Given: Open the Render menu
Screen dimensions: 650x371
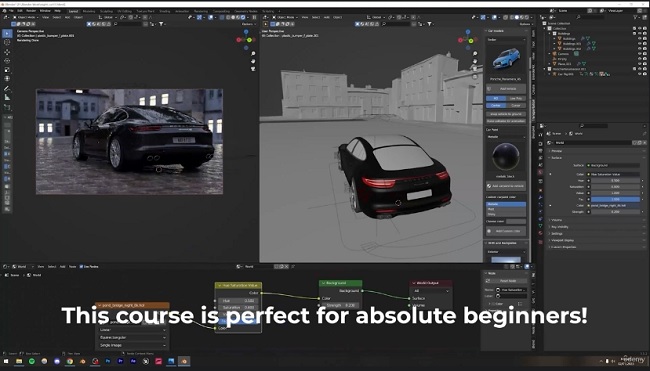Looking at the screenshot, I should (x=31, y=11).
